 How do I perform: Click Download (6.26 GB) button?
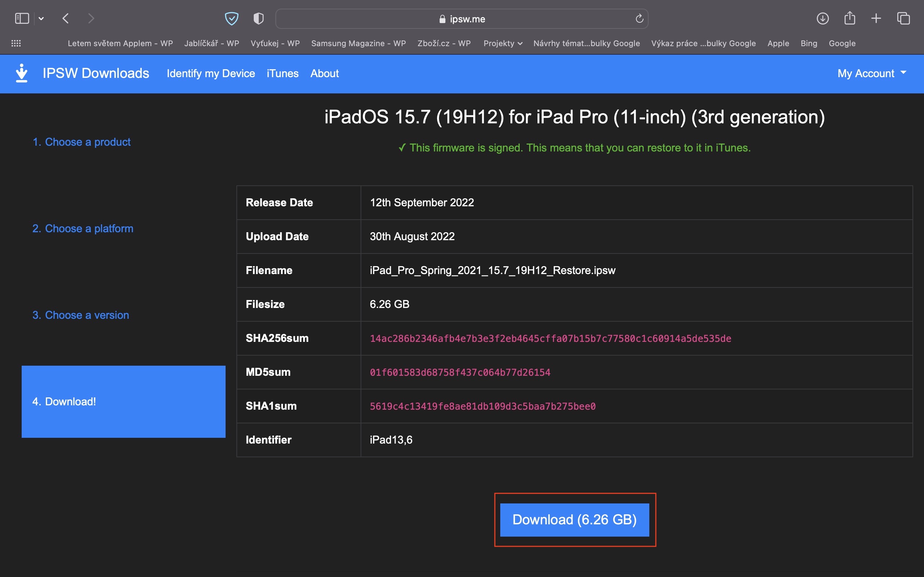574,519
